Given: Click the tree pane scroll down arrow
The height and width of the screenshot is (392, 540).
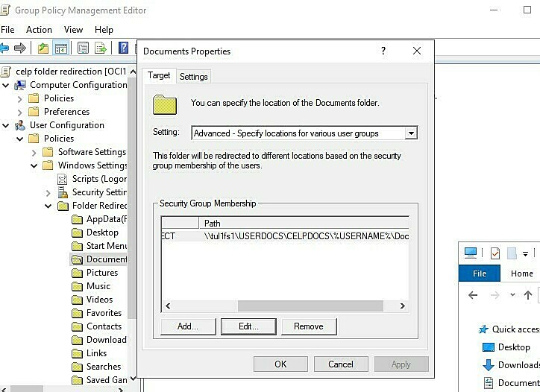Looking at the screenshot, I should 133,379.
